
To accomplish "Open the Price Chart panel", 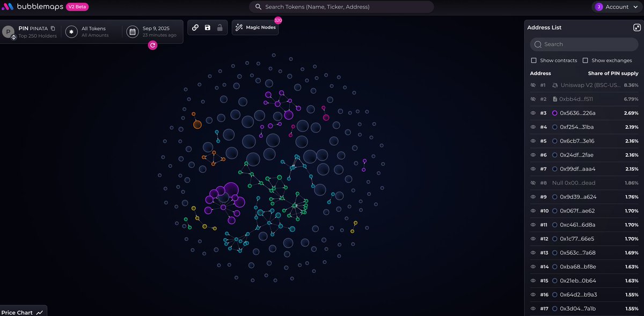I will [22, 312].
